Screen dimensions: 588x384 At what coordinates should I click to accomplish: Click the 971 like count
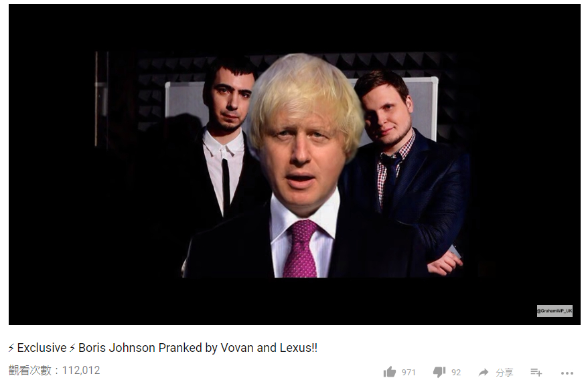[x=409, y=373]
